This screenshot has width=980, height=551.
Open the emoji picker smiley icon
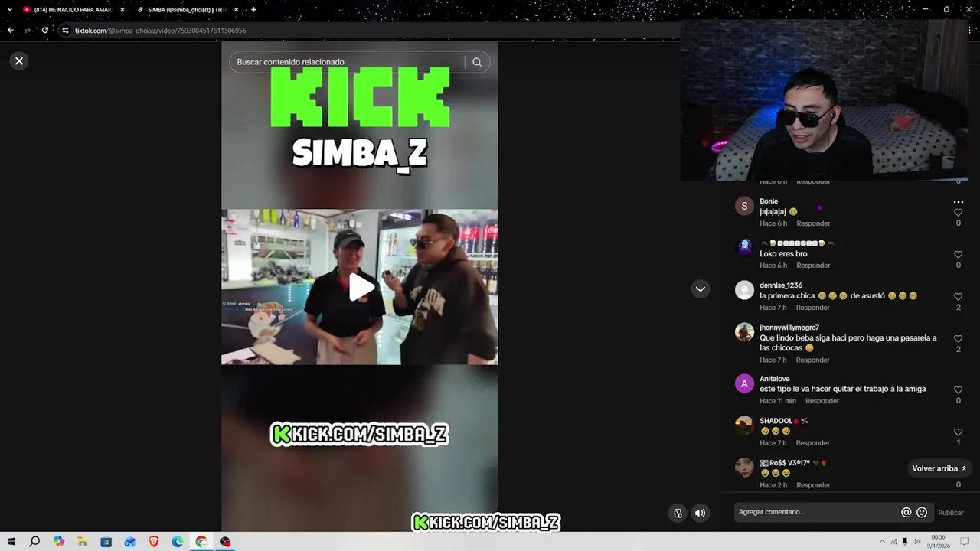coord(922,513)
